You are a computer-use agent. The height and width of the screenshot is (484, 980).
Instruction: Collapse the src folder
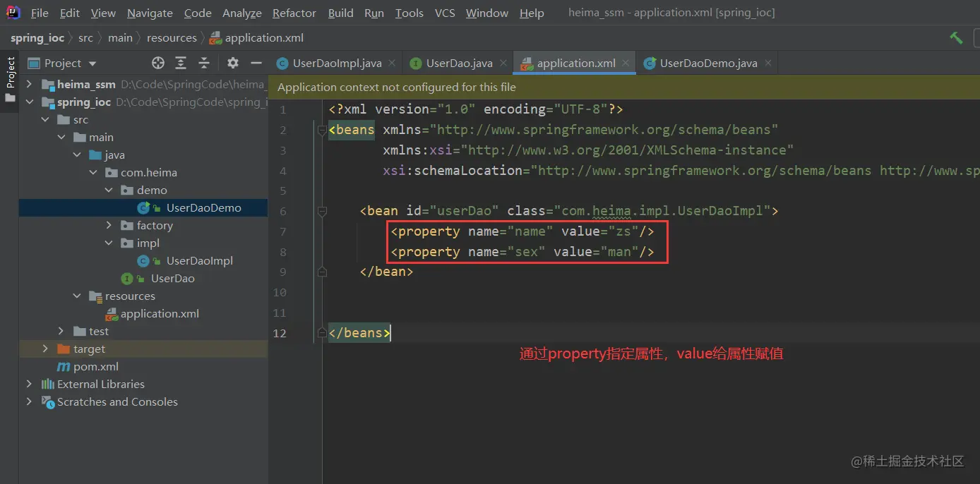46,120
